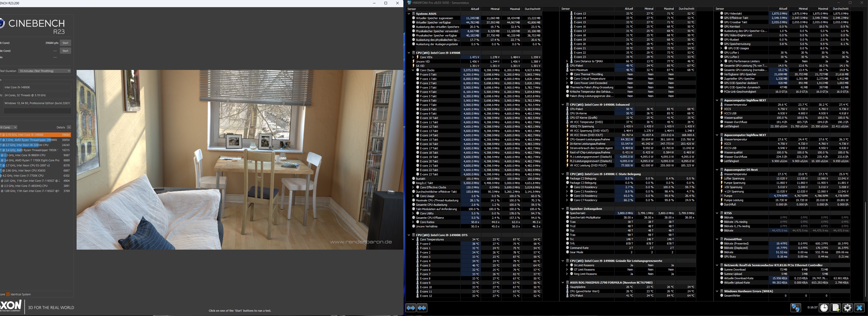Open the Test Duration dropdown
This screenshot has width=868, height=316.
coord(44,71)
